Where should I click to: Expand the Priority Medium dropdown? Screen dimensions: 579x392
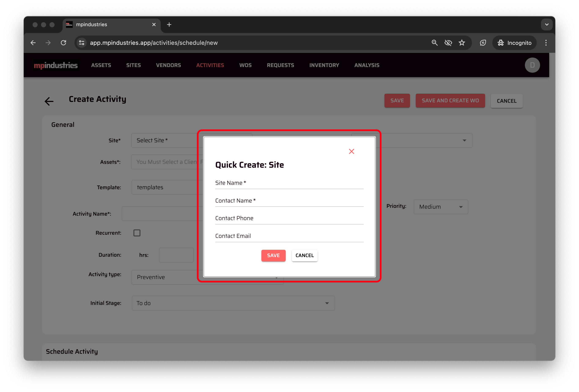click(x=440, y=207)
